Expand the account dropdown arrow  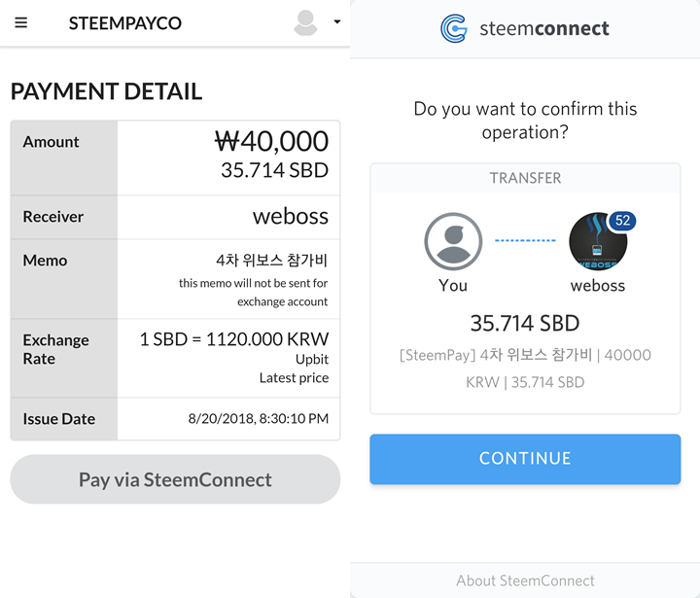point(337,21)
